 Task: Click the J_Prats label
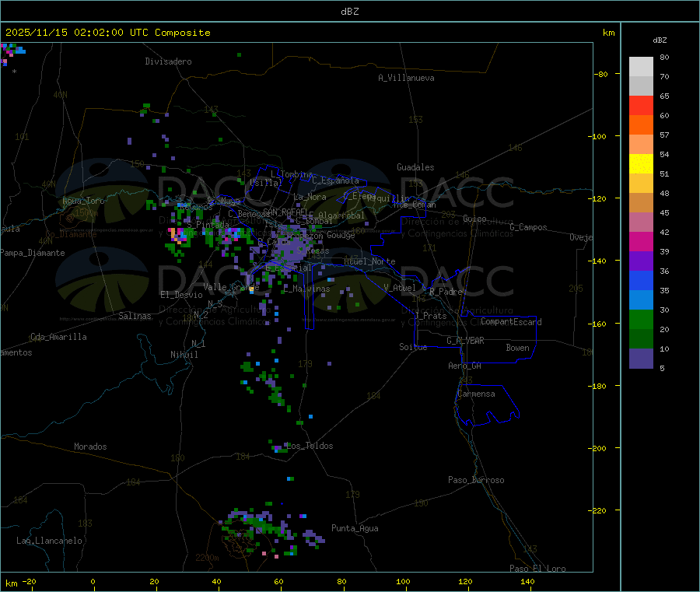pyautogui.click(x=431, y=315)
